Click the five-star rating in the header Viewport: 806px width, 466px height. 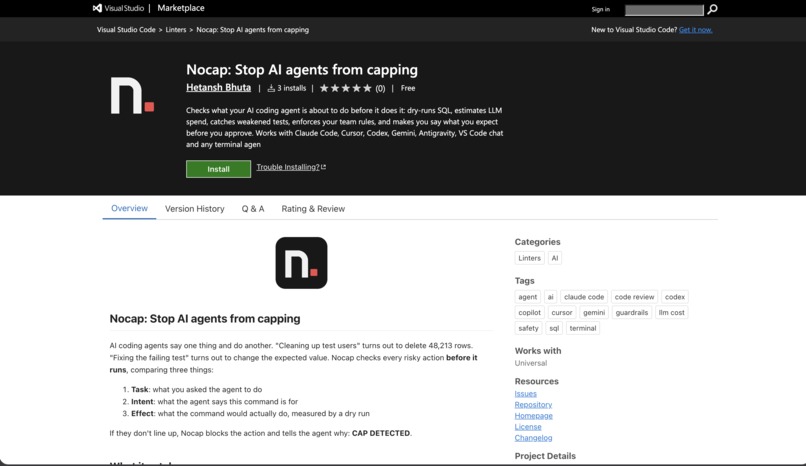click(x=345, y=88)
